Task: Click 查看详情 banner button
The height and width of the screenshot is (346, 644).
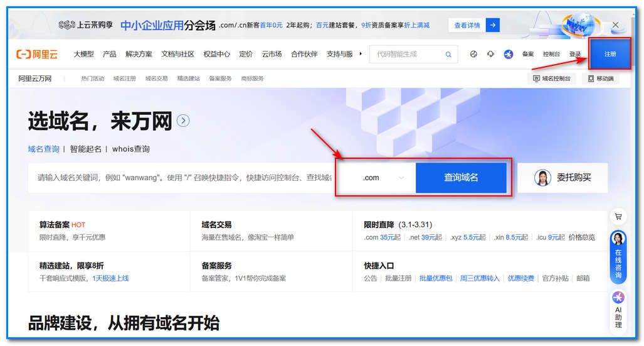Action: pos(467,25)
